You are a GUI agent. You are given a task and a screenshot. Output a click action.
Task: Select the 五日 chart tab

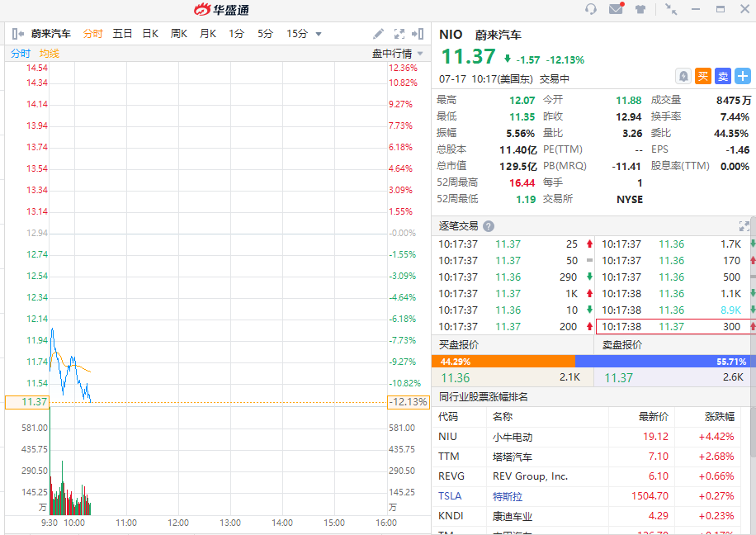click(x=122, y=34)
